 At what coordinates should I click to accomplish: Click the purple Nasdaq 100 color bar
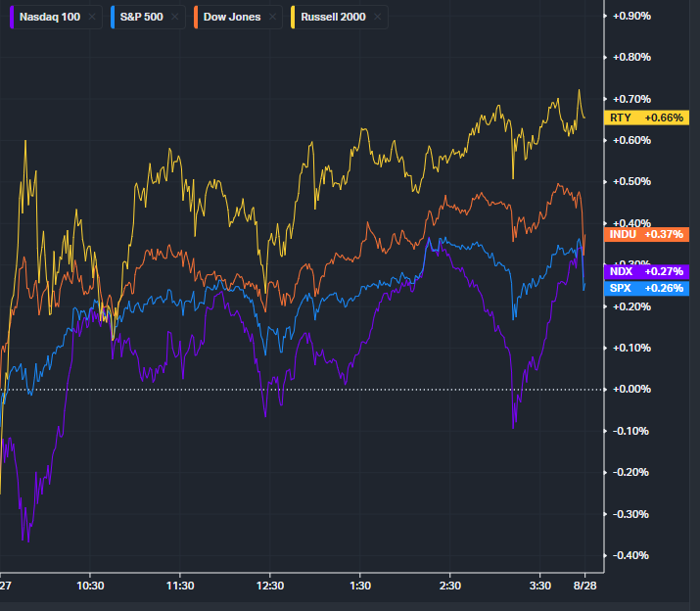[9, 18]
